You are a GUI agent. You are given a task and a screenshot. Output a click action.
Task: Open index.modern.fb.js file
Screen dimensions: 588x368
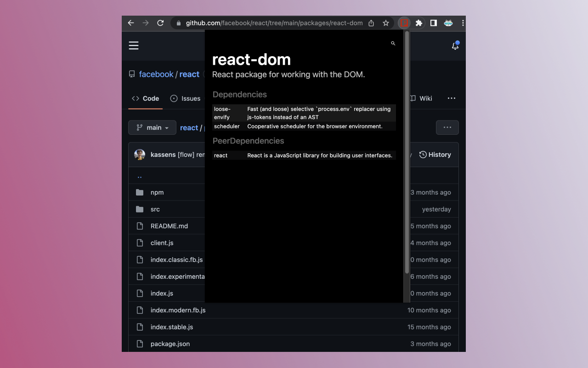pyautogui.click(x=178, y=310)
